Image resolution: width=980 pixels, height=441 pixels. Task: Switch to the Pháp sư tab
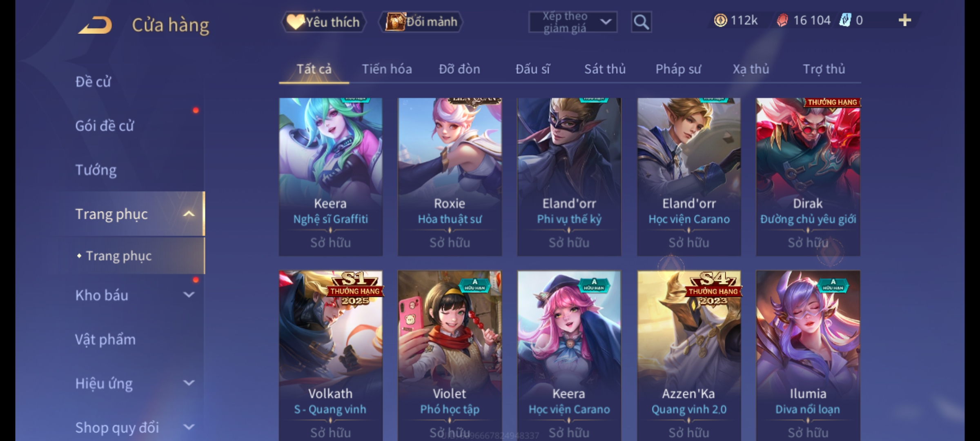[678, 69]
